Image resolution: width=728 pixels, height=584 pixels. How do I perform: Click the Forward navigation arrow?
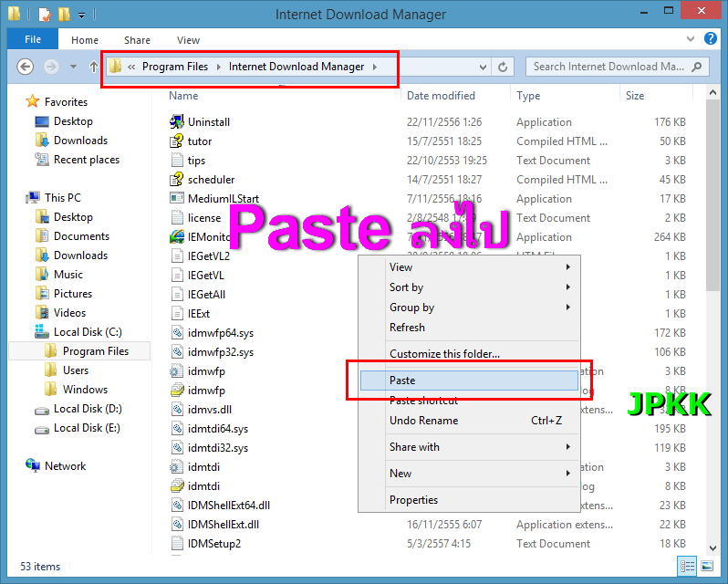[51, 67]
